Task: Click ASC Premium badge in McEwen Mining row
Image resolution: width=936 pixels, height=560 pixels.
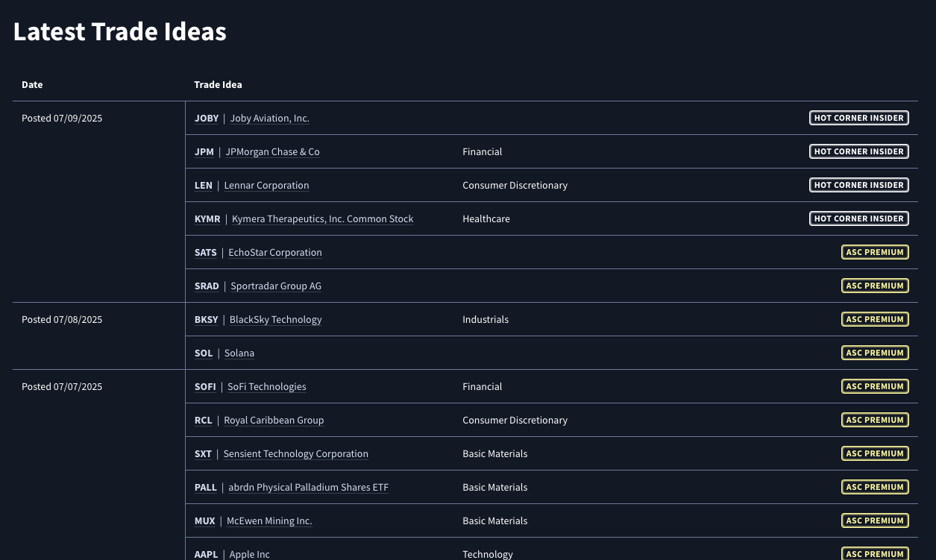Action: [x=875, y=520]
